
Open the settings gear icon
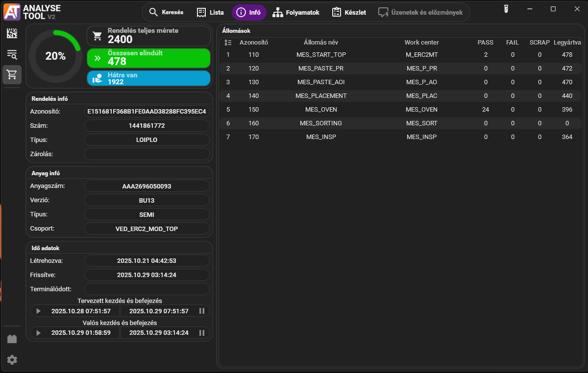[12, 360]
